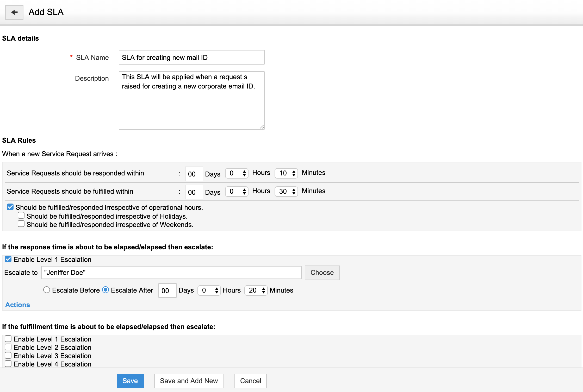This screenshot has width=583, height=392.
Task: Select the Escalate After radio button
Action: [x=106, y=290]
